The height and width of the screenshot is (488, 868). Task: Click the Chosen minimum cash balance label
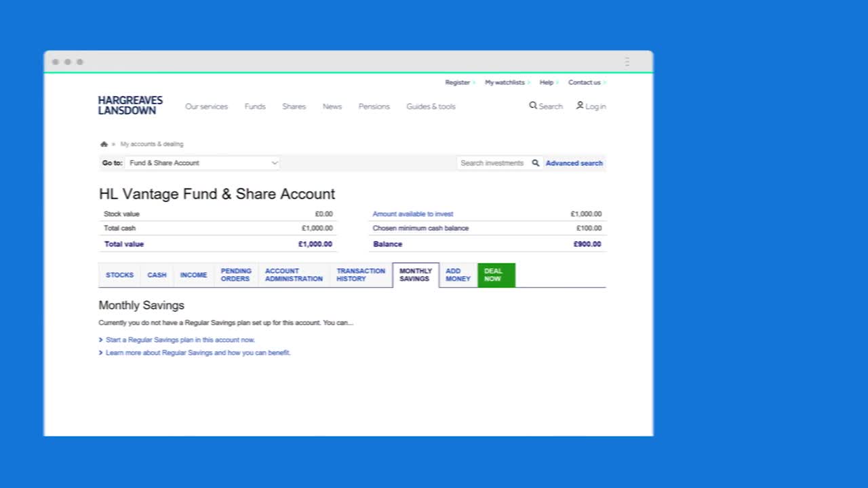[x=420, y=228]
